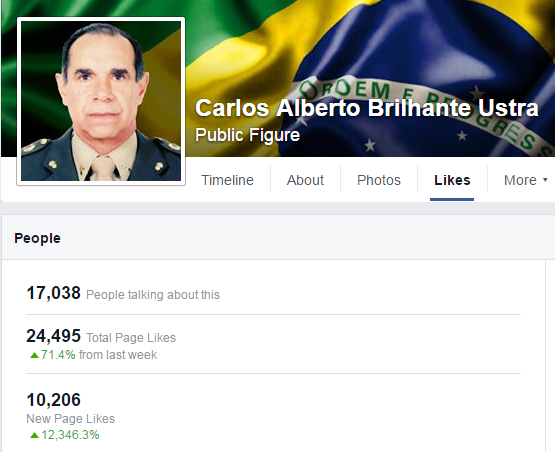Open the Photos tab

379,180
